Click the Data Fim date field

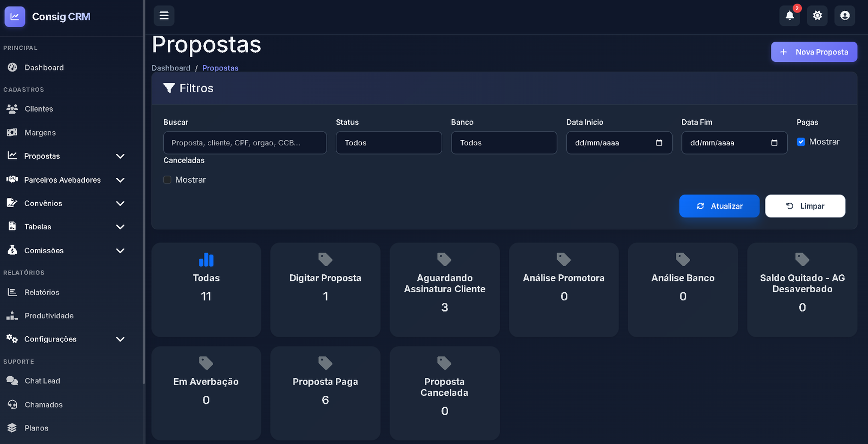pyautogui.click(x=734, y=143)
